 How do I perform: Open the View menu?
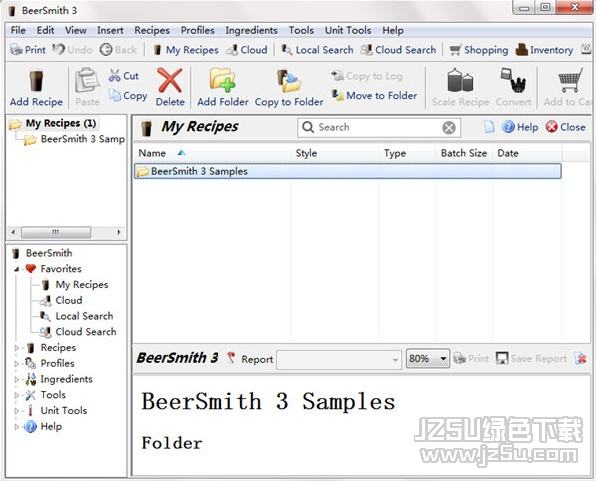coord(76,30)
